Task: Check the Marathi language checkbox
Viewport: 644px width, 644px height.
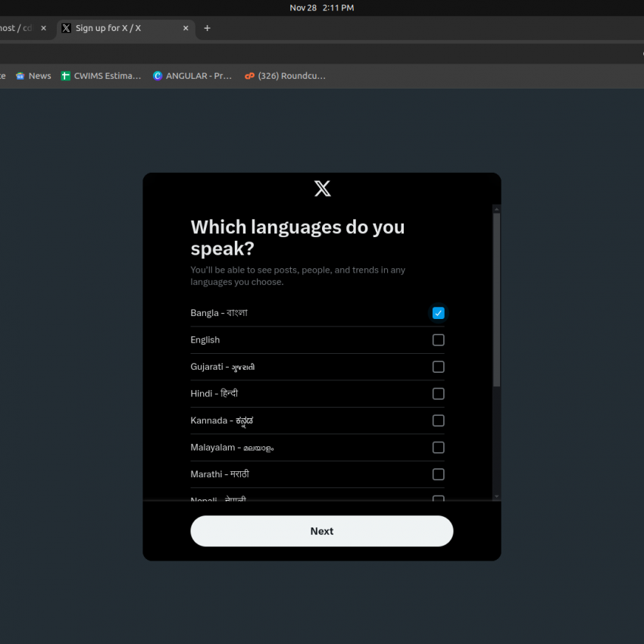Action: tap(438, 474)
